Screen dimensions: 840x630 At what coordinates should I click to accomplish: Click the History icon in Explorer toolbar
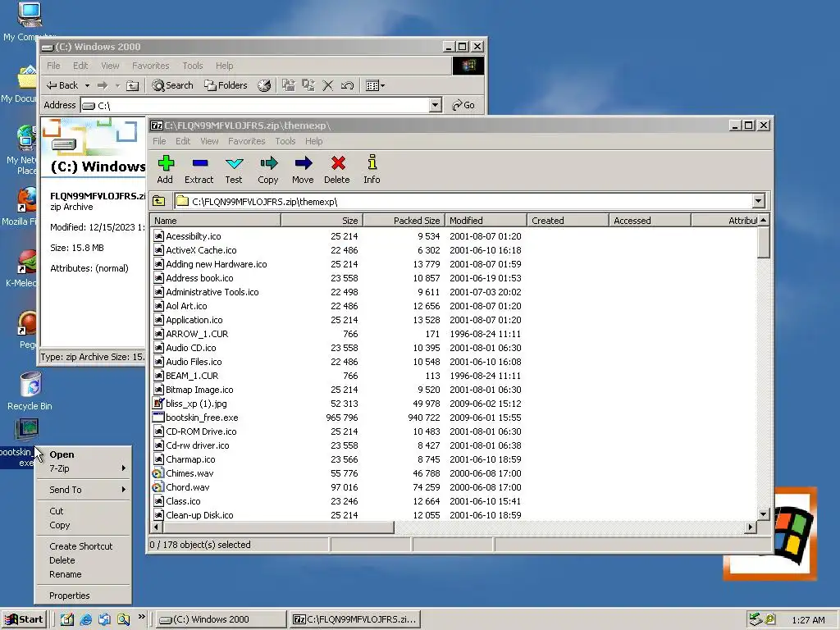264,85
